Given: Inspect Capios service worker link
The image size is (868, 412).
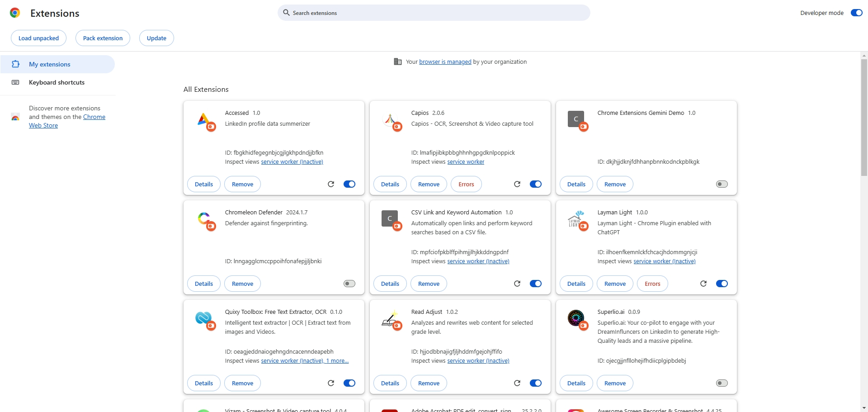Looking at the screenshot, I should coord(466,162).
